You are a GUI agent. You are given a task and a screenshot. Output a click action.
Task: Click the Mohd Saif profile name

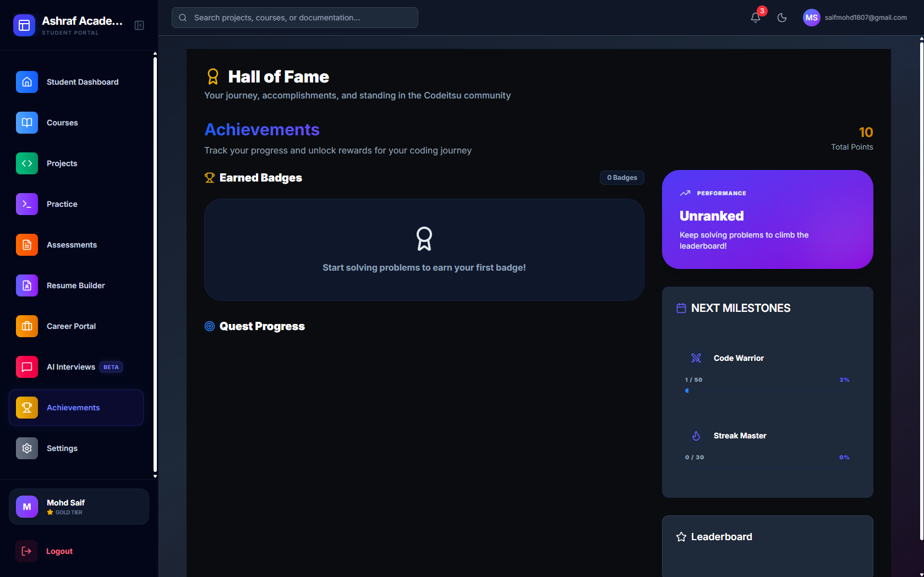[65, 503]
